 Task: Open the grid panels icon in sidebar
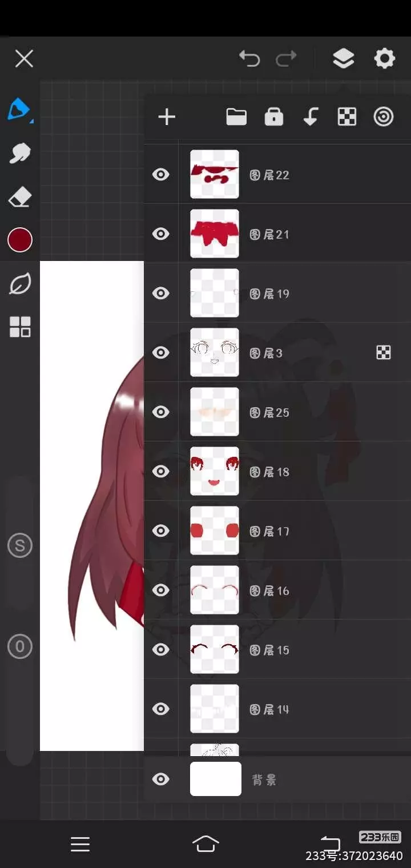[x=20, y=327]
